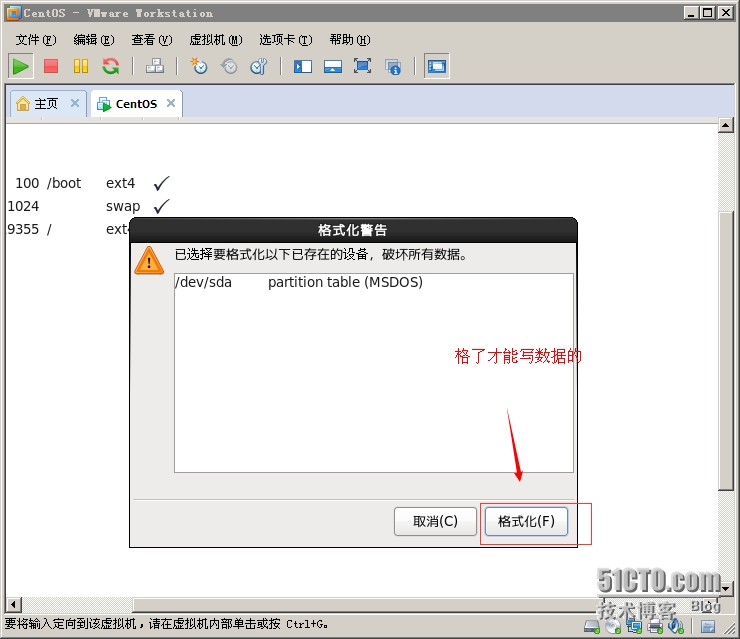Click the thumbnail bar view icon

[333, 67]
